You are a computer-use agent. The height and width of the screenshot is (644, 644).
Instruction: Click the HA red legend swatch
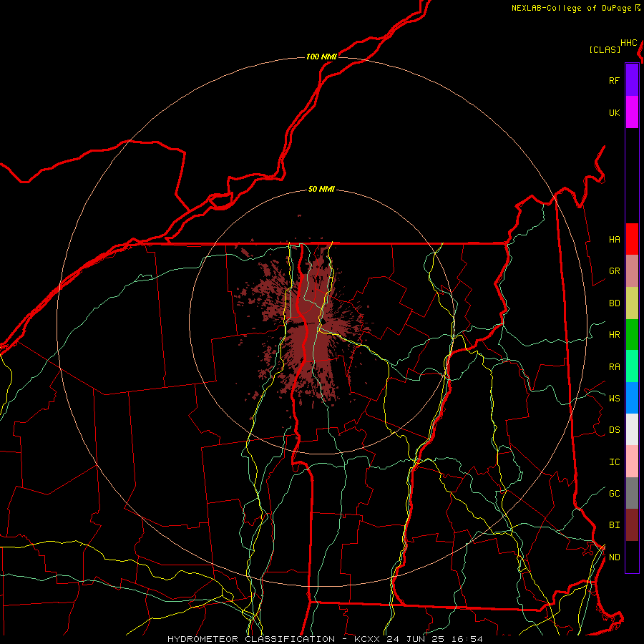pos(632,239)
